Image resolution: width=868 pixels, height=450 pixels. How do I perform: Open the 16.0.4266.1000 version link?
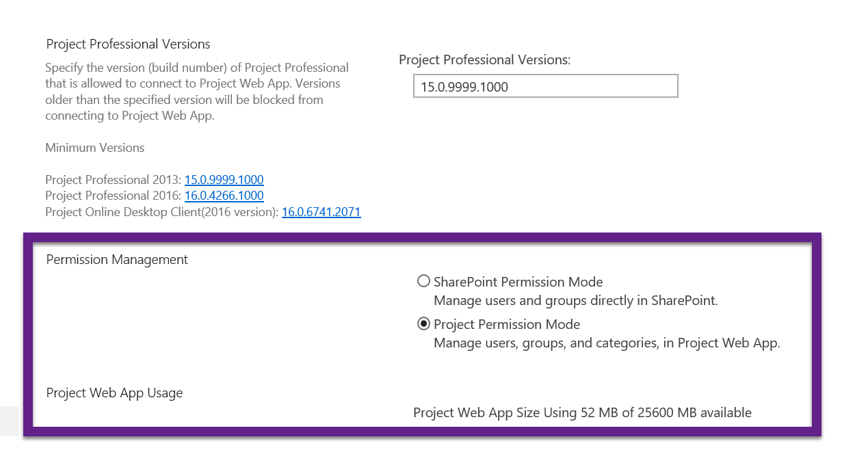coord(224,196)
